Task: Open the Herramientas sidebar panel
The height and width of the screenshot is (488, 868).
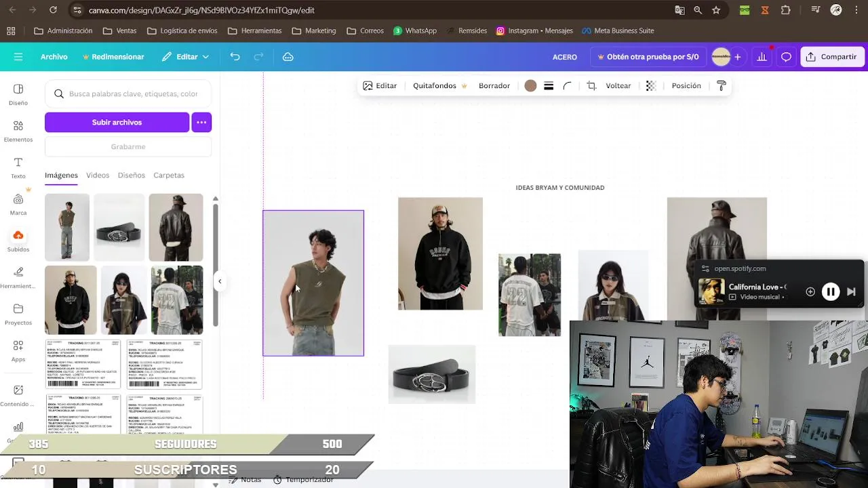Action: click(18, 278)
